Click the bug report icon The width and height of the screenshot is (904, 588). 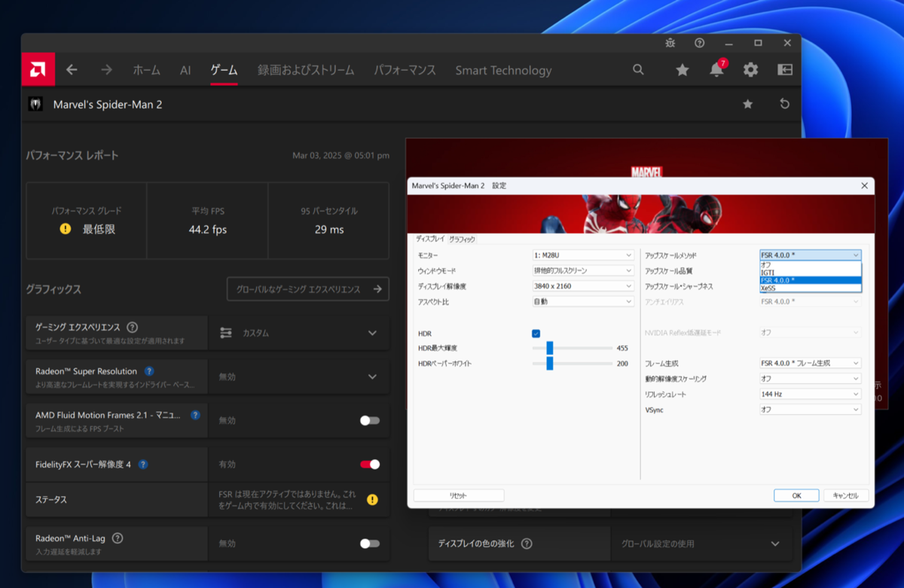(670, 43)
